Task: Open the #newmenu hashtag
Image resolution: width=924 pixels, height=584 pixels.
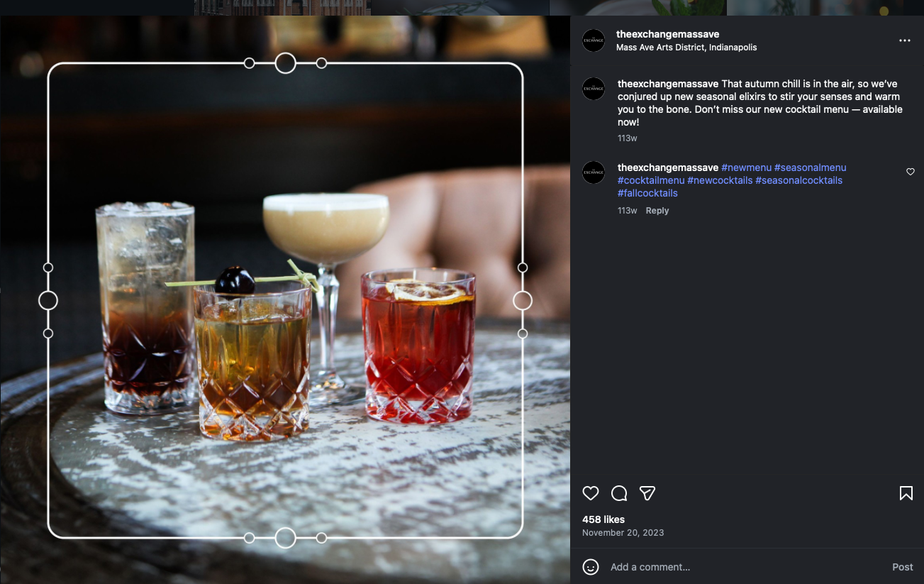Action: (x=746, y=167)
